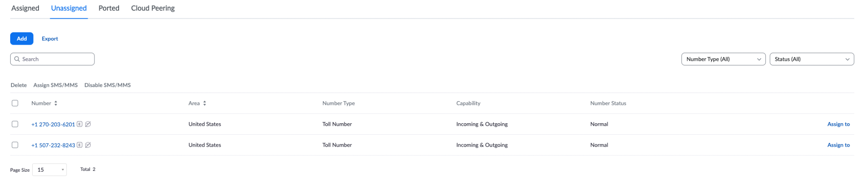Image resolution: width=868 pixels, height=181 pixels.
Task: Open the Page Size dropdown showing 15
Action: click(x=50, y=170)
